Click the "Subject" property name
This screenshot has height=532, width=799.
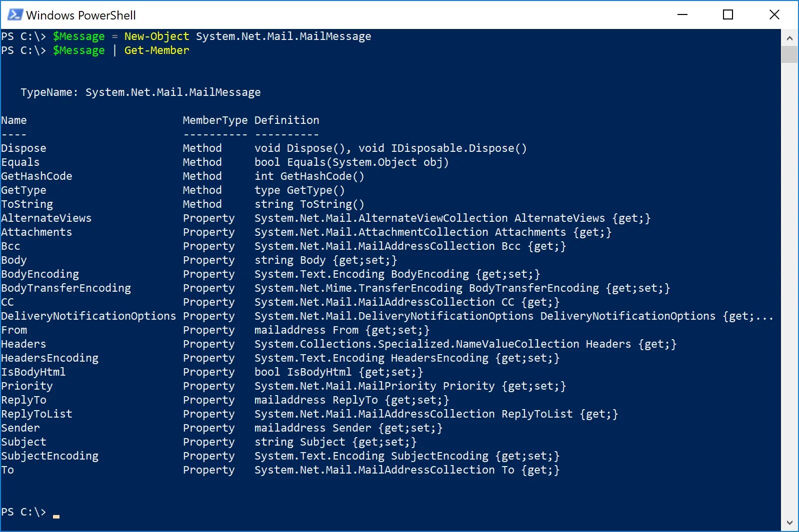[x=23, y=442]
